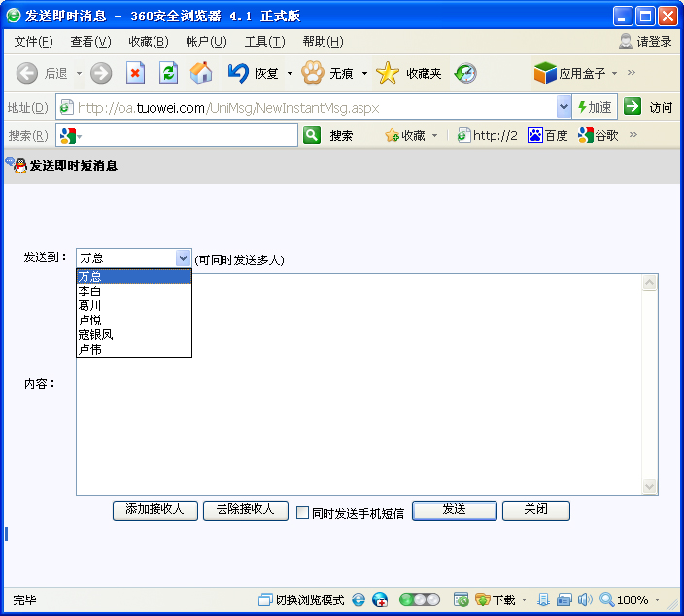
Task: Open the 工具(T) menu
Action: pos(264,41)
